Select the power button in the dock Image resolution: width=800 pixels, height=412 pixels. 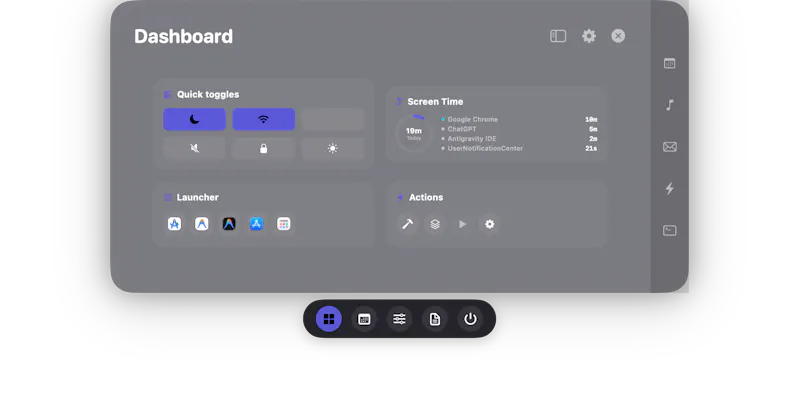point(470,319)
